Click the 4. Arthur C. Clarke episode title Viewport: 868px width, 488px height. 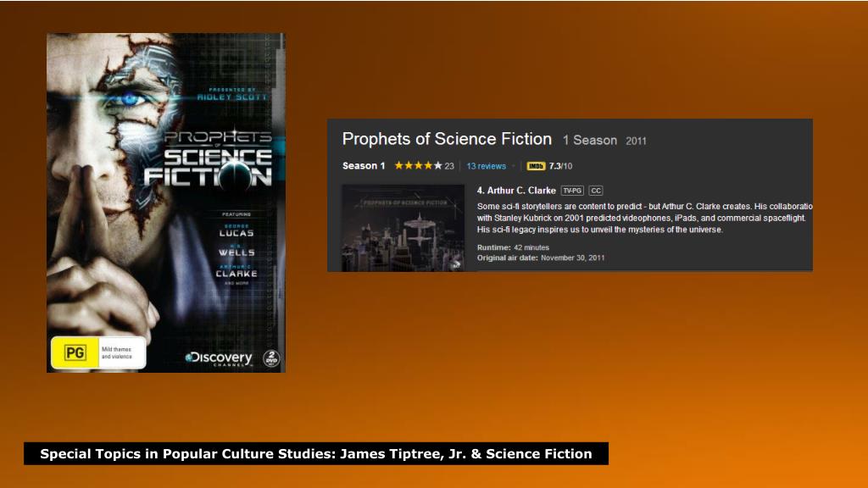point(516,191)
